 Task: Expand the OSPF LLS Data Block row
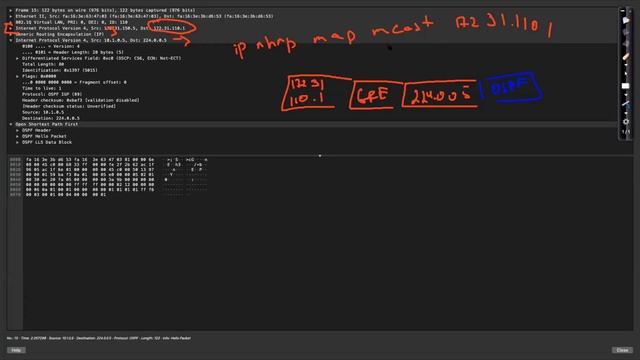(x=18, y=142)
